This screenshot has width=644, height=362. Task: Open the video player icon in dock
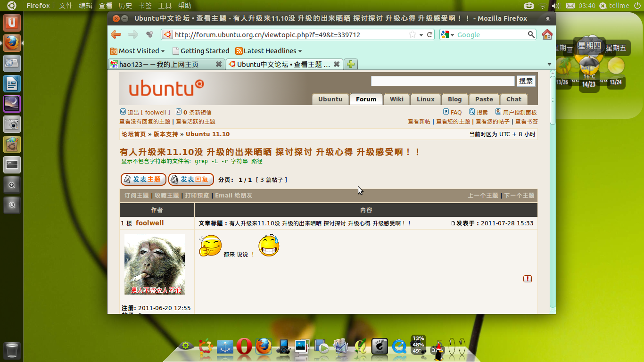pos(322,347)
